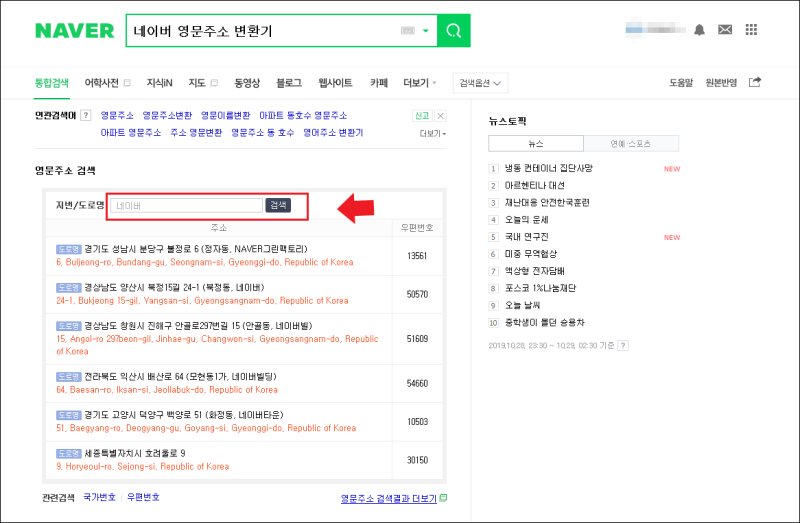
Task: Click postal code 10503
Action: 417,422
